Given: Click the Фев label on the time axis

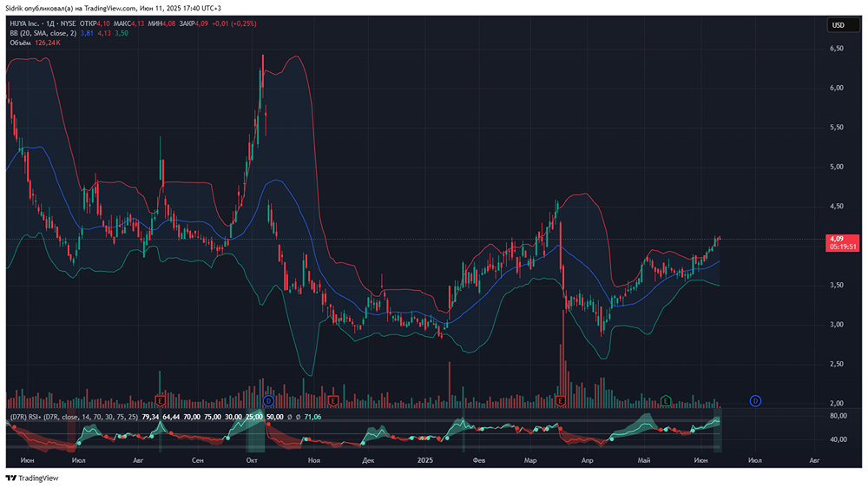Looking at the screenshot, I should pos(479,460).
